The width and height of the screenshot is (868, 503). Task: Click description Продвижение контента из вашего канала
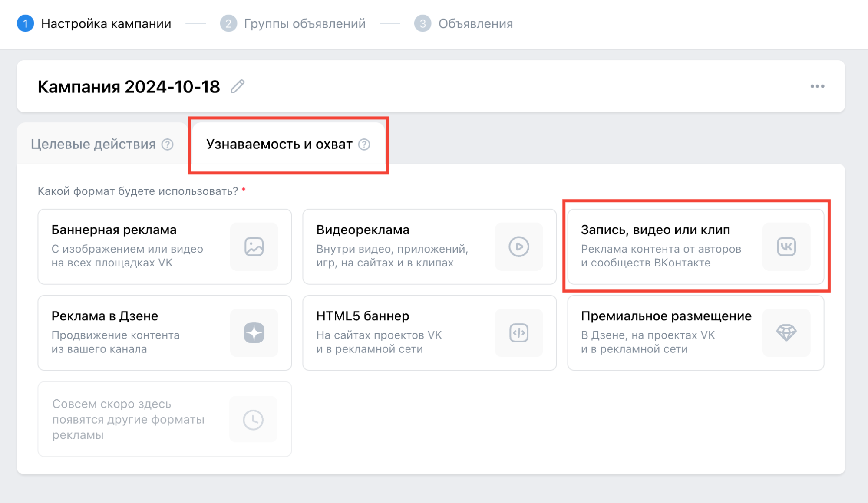point(116,342)
